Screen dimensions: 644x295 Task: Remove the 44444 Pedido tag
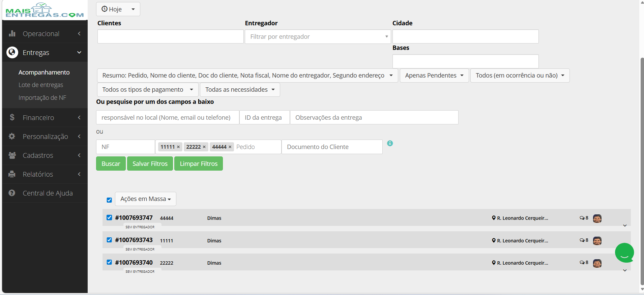pyautogui.click(x=230, y=147)
